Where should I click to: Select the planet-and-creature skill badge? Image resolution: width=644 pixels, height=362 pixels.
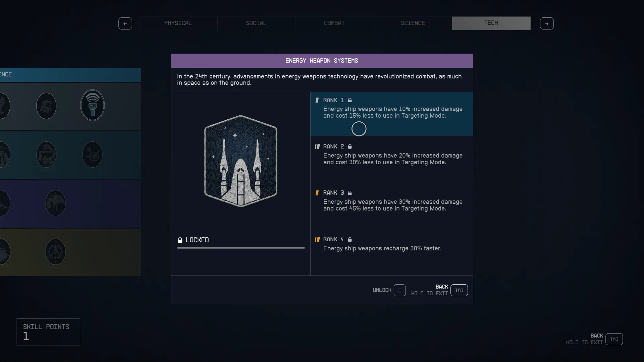point(93,155)
